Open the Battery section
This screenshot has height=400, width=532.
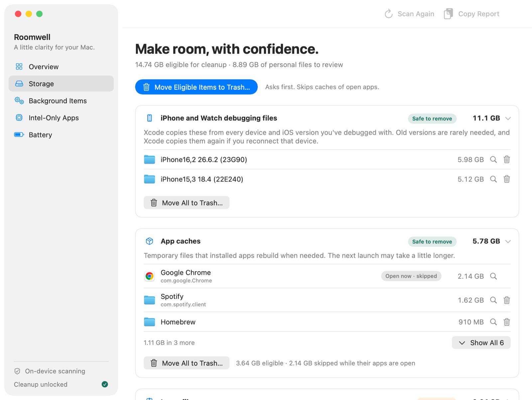(x=61, y=135)
